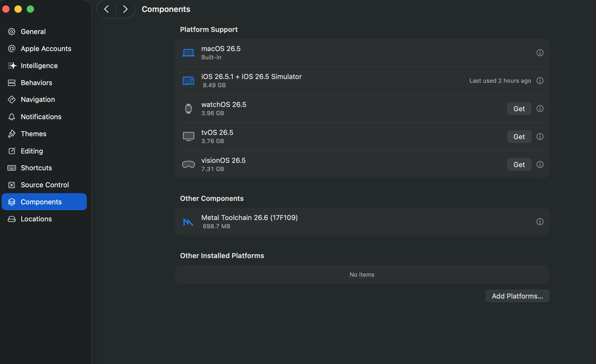Open Apple Accounts settings pane
Image resolution: width=596 pixels, height=364 pixels.
(44, 48)
